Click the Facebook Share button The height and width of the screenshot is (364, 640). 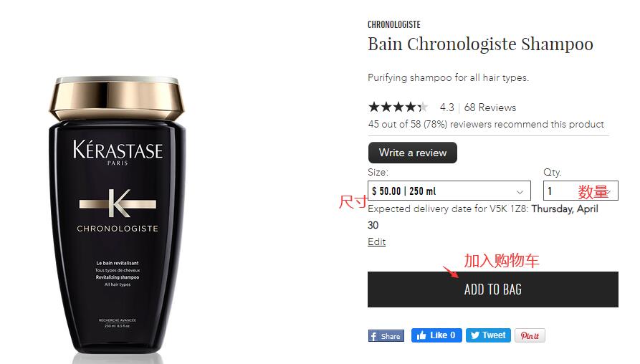[x=386, y=336]
